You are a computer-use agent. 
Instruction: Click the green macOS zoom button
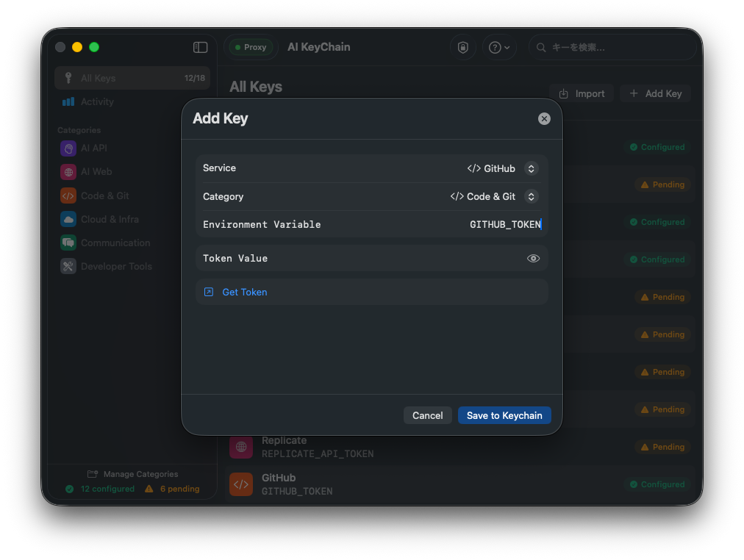[94, 47]
